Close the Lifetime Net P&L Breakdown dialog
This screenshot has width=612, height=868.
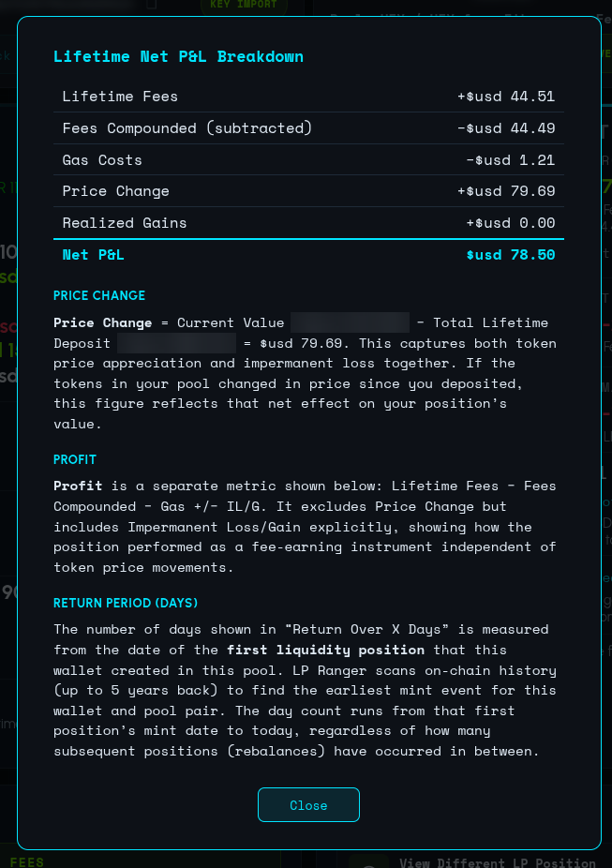(308, 805)
